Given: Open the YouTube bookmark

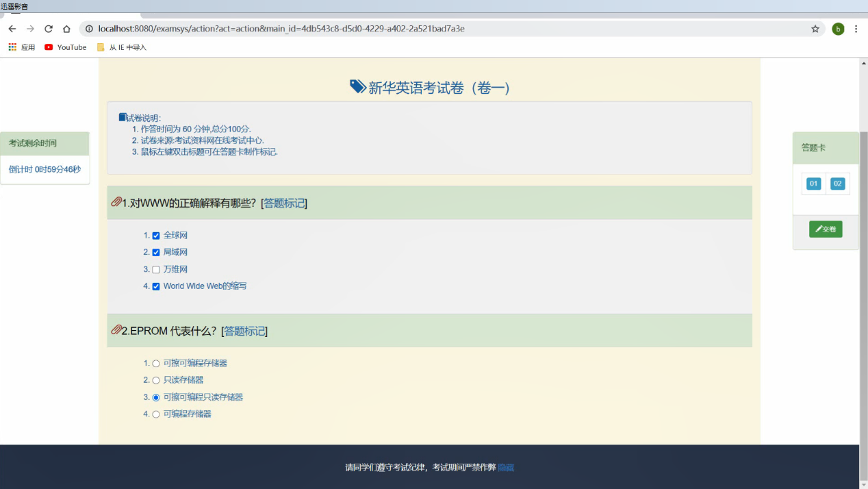Looking at the screenshot, I should [x=66, y=47].
